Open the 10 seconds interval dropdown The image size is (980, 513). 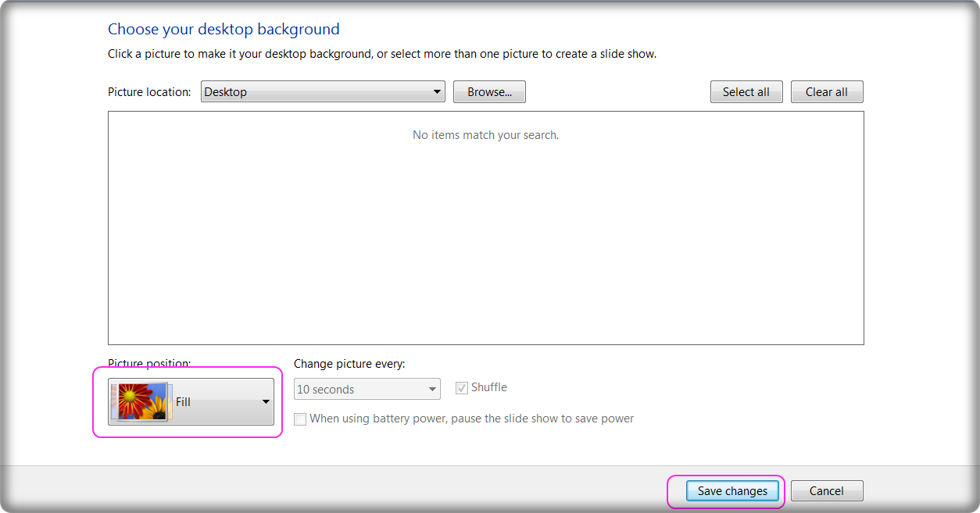tap(367, 389)
